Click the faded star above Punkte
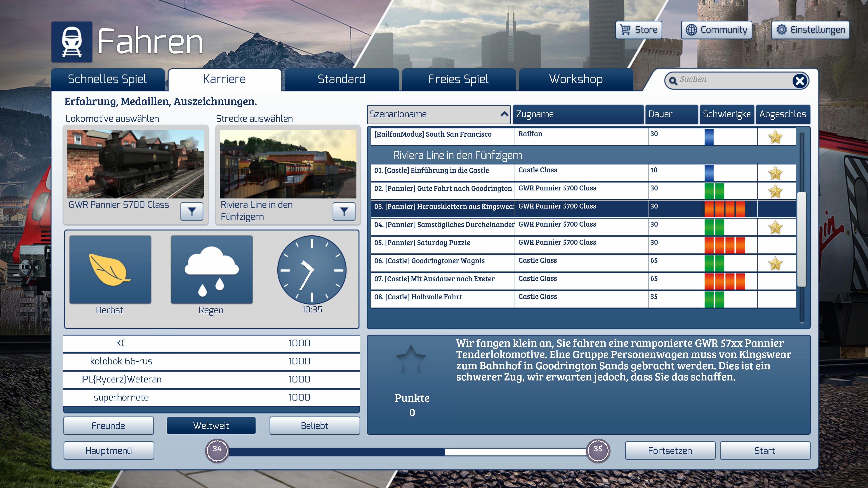868x488 pixels. (411, 359)
